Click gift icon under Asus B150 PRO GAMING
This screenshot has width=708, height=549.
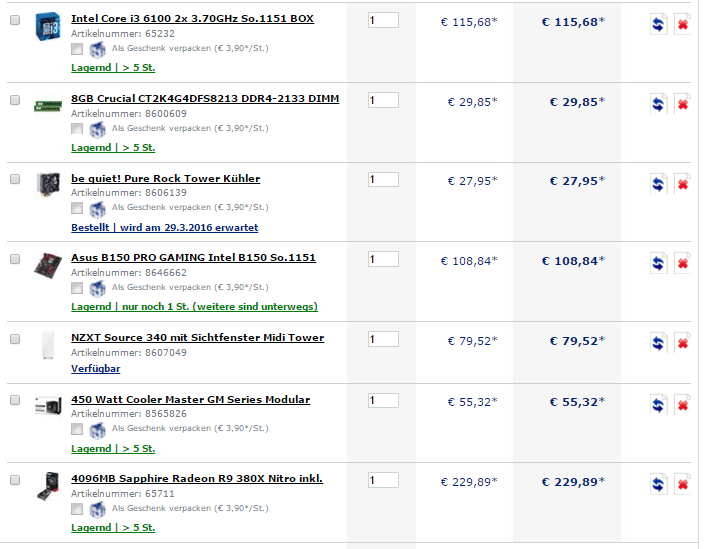click(x=97, y=288)
